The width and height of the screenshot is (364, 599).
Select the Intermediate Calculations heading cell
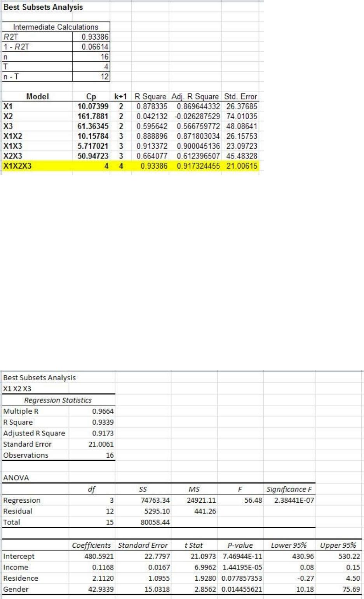tap(56, 27)
